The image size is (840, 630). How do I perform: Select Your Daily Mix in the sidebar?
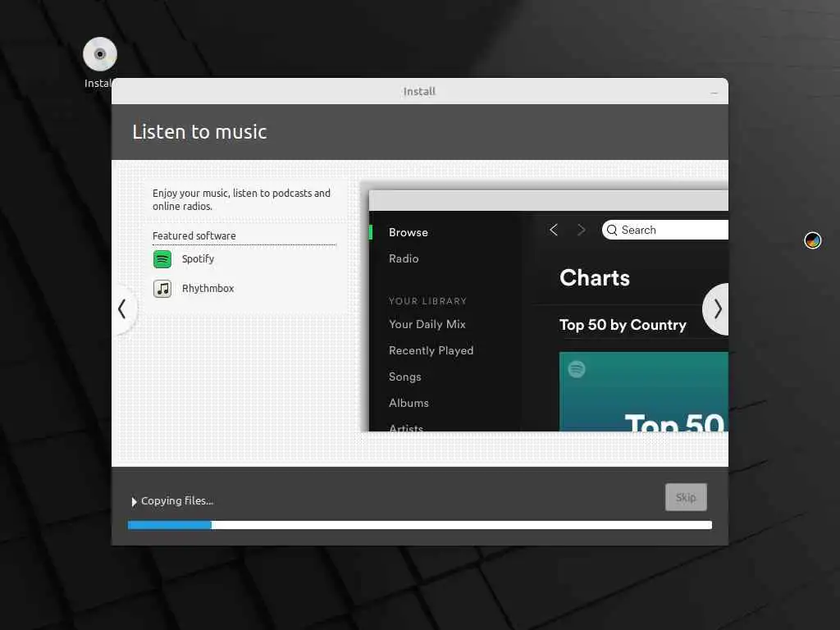[x=427, y=325]
